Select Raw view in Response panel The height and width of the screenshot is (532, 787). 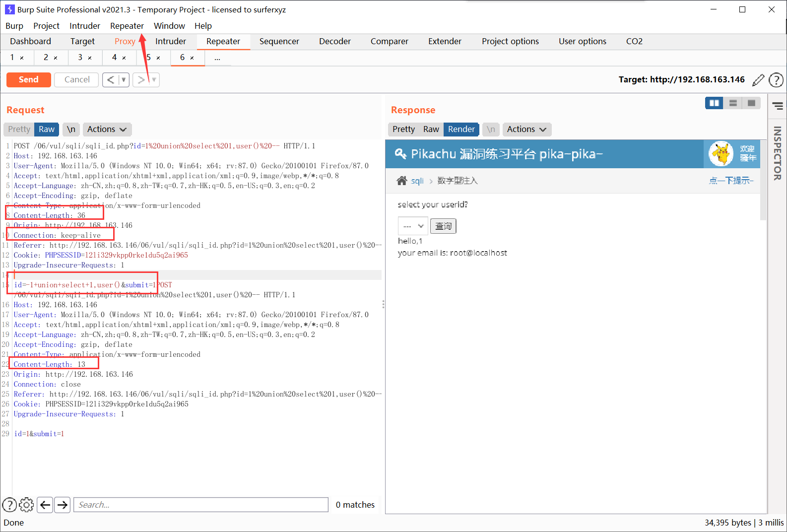click(x=431, y=129)
